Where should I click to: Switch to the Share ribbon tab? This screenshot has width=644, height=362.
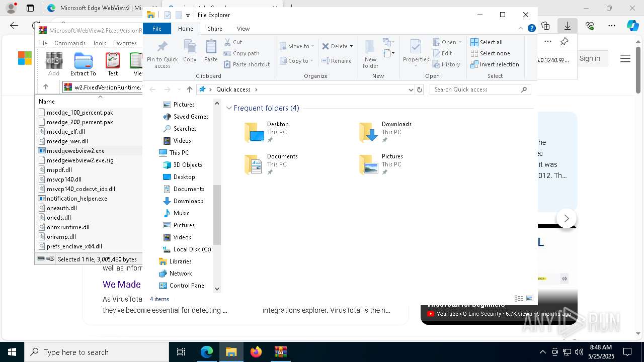215,29
